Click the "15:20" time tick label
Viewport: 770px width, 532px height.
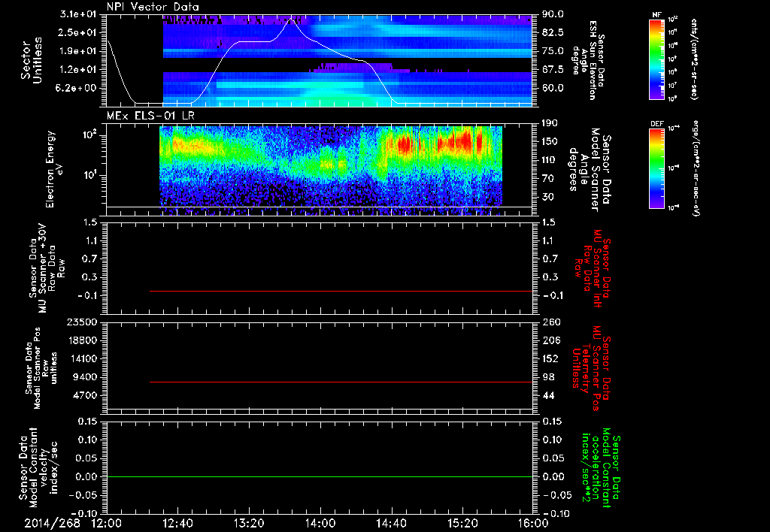point(462,523)
